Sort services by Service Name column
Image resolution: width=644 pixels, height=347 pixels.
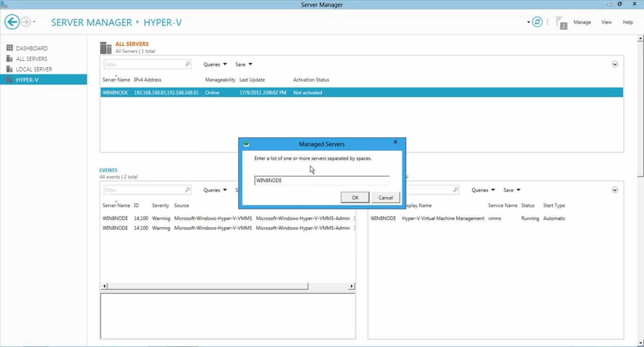click(x=503, y=205)
